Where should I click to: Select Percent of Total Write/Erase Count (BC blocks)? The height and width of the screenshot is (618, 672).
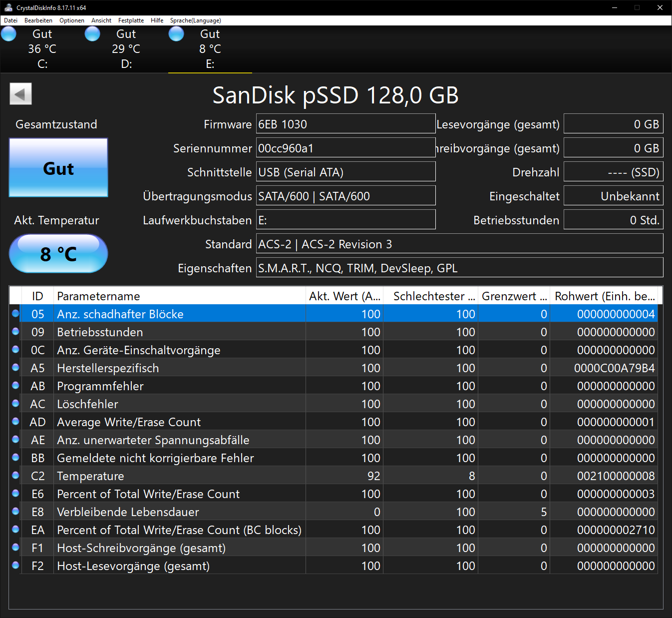point(334,530)
